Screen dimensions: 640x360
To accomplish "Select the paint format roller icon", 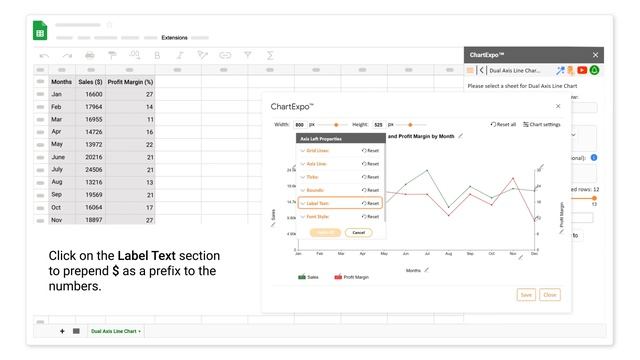I will click(x=112, y=55).
